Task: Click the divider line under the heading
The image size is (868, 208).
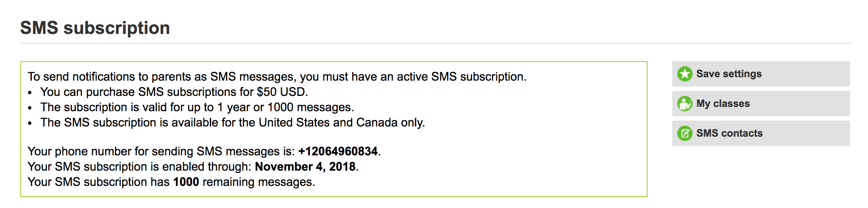Action: (435, 43)
